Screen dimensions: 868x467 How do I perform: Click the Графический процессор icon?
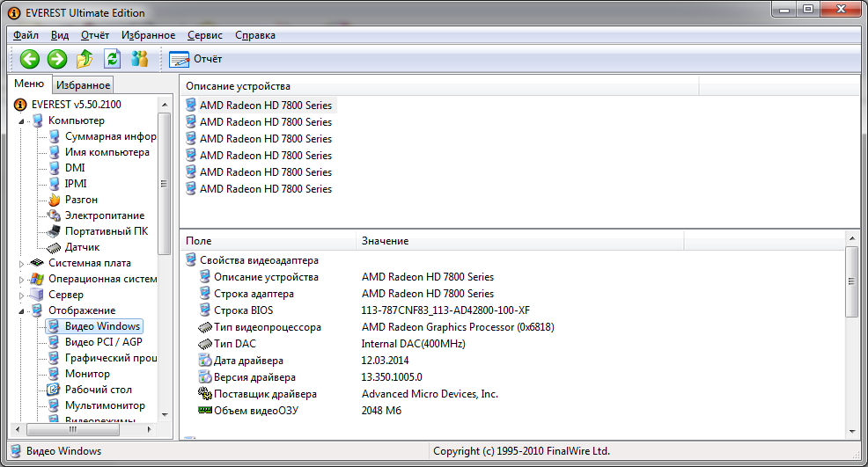coord(54,358)
